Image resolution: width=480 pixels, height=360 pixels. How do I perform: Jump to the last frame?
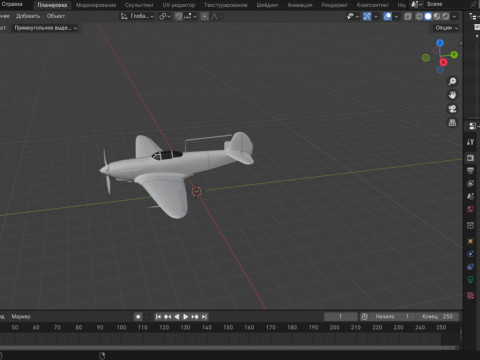tap(204, 316)
